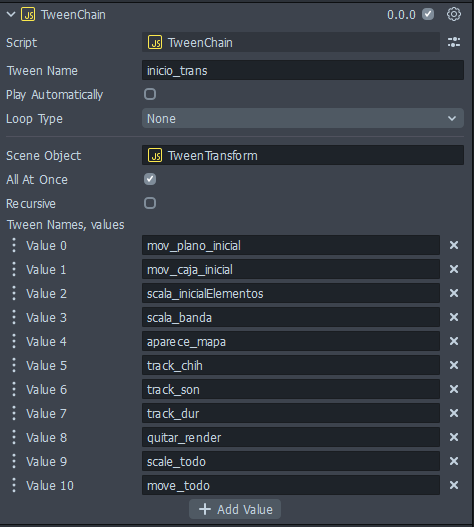Uncheck the All At Once checkbox
The height and width of the screenshot is (527, 474).
pos(150,179)
